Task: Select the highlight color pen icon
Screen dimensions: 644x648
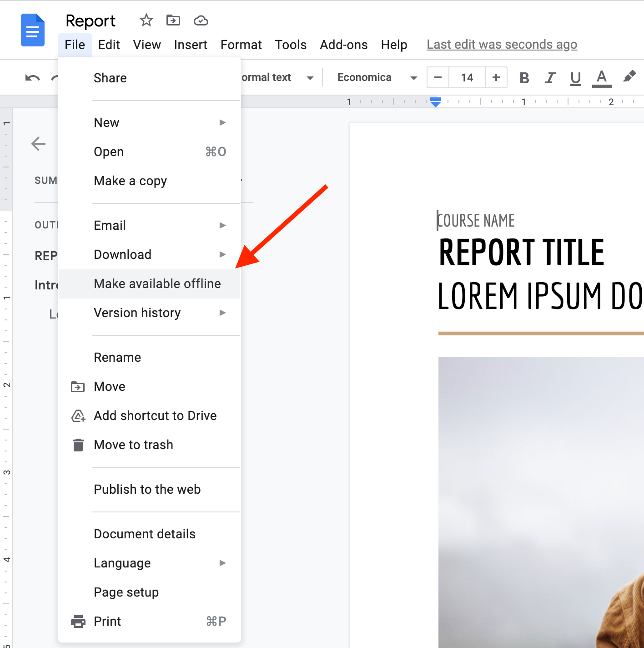Action: (629, 77)
